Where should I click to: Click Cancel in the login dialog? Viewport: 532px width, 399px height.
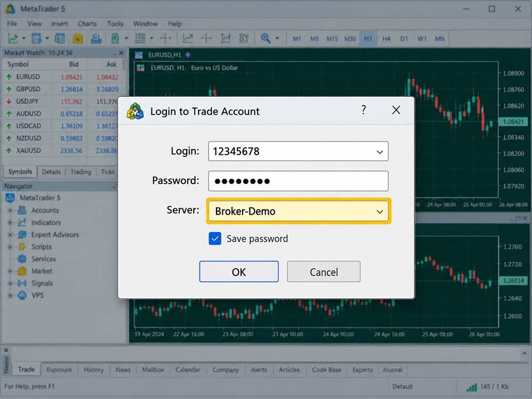click(x=323, y=271)
